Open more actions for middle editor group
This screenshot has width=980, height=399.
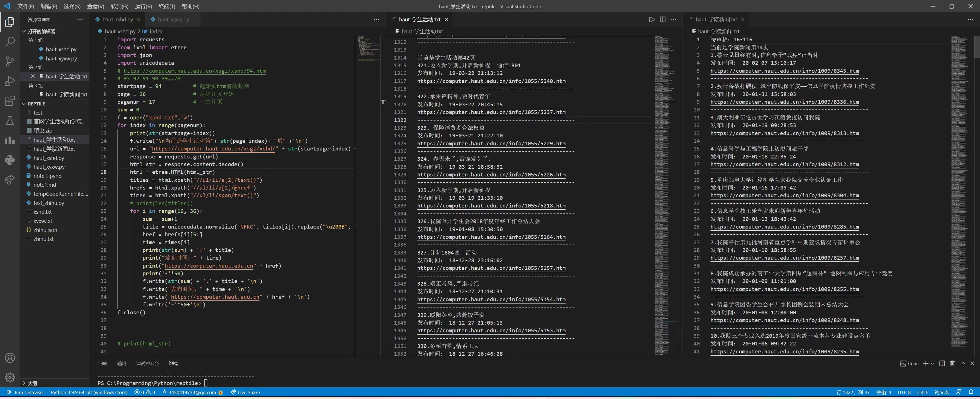click(x=673, y=19)
